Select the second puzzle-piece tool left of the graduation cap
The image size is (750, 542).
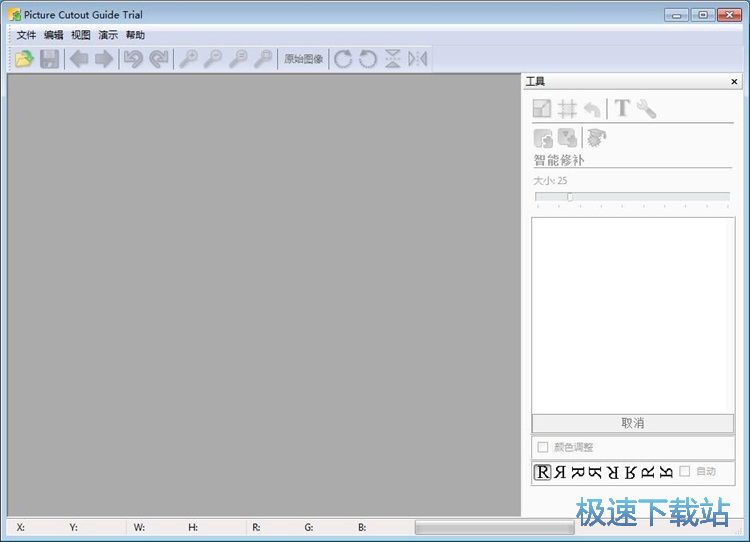click(567, 138)
